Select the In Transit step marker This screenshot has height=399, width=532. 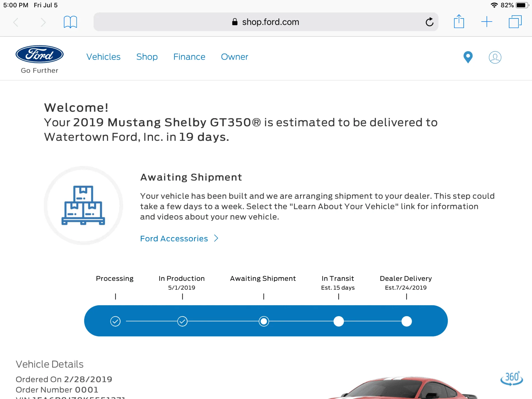(x=339, y=321)
